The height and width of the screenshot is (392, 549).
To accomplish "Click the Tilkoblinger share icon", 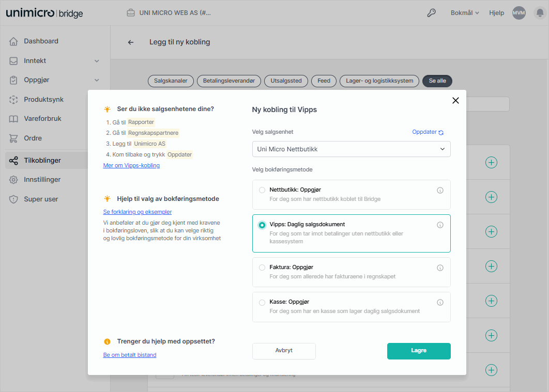I will (x=13, y=161).
